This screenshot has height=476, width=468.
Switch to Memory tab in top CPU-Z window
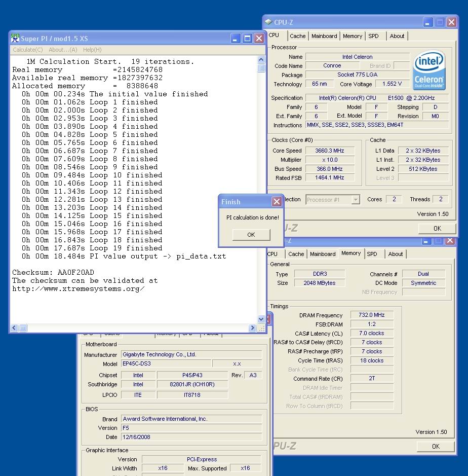[x=353, y=36]
